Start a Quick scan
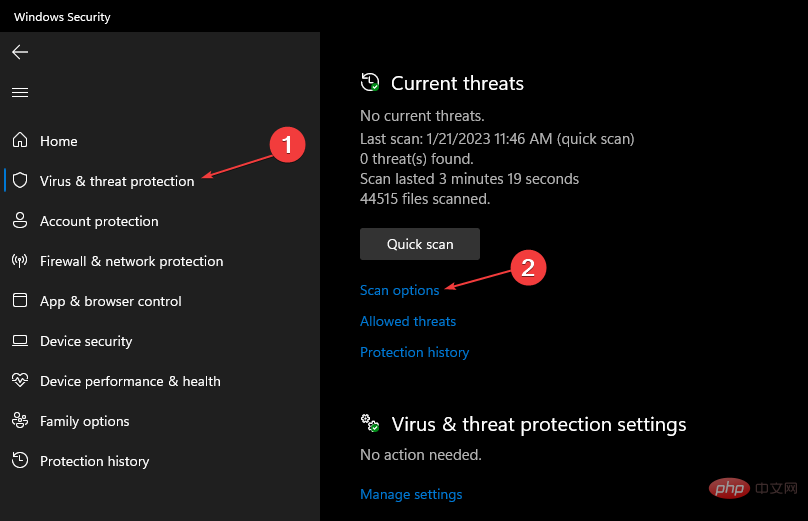 point(420,244)
